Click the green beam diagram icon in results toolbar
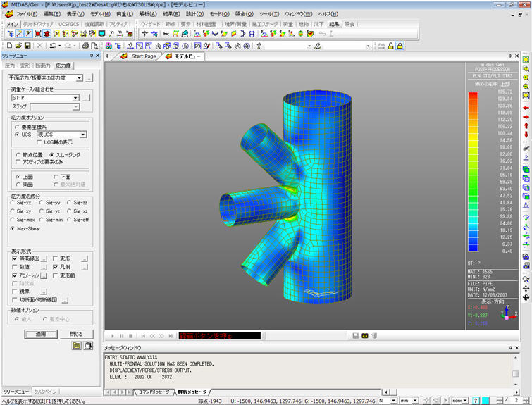532x405 pixels. 175,34
